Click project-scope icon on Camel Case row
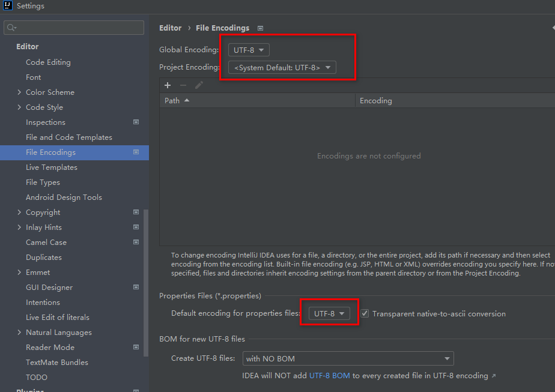Viewport: 555px width, 392px height. tap(136, 243)
